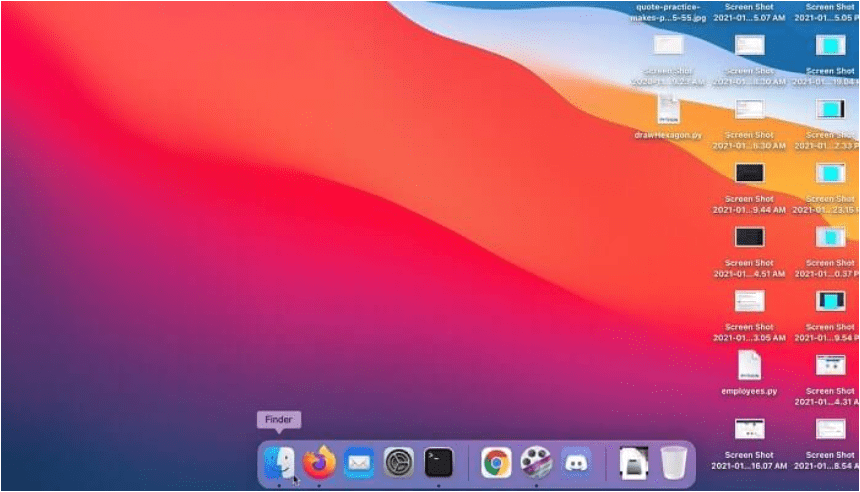
Task: Open Google Chrome from the dock
Action: 496,462
